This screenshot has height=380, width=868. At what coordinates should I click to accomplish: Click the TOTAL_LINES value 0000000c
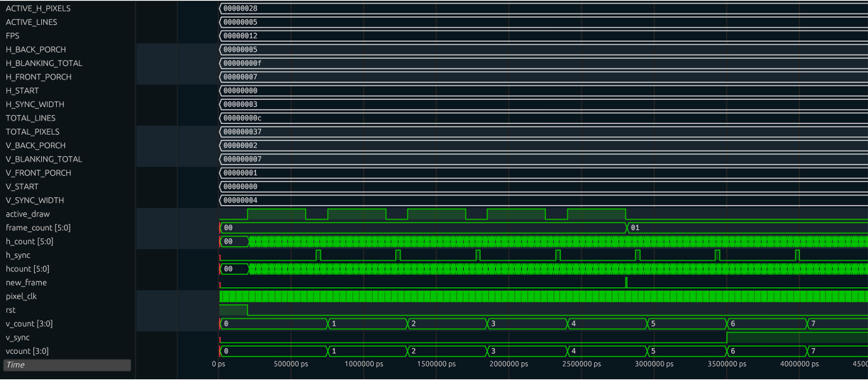tap(243, 118)
